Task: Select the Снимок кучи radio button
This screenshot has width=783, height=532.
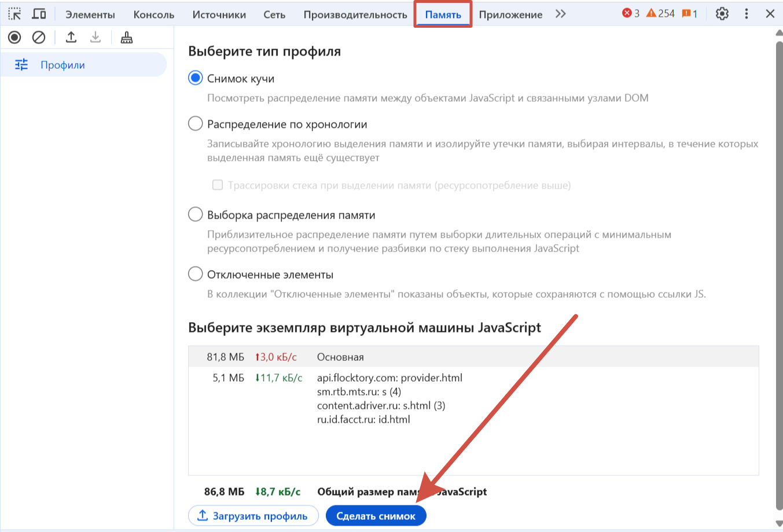Action: point(196,78)
